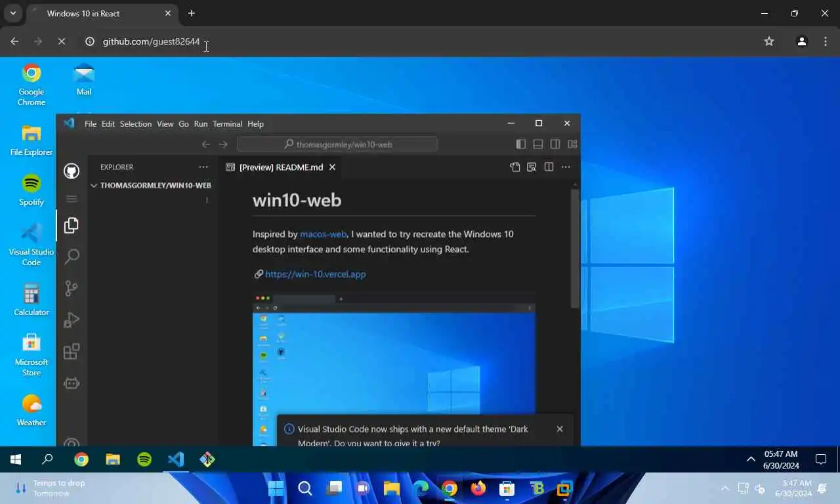
Task: Click the Git icon in the inner taskbar
Action: 207,459
